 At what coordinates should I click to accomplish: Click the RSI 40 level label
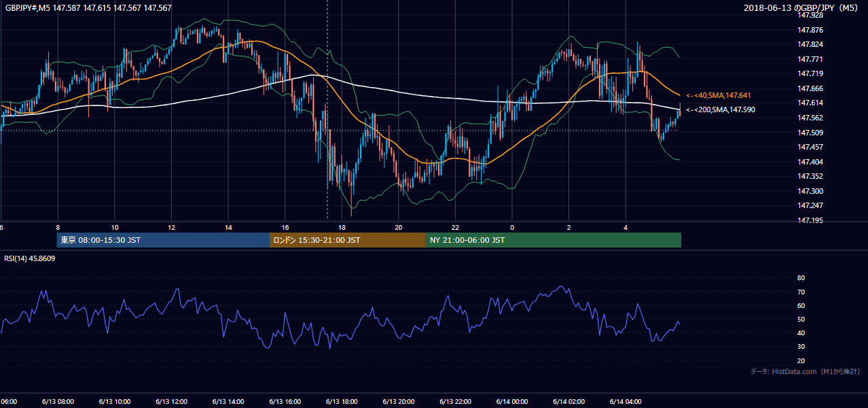(801, 333)
